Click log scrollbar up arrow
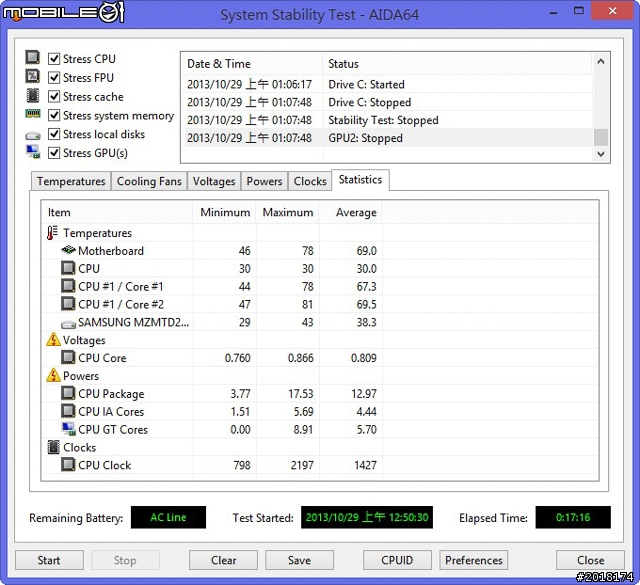 [601, 62]
